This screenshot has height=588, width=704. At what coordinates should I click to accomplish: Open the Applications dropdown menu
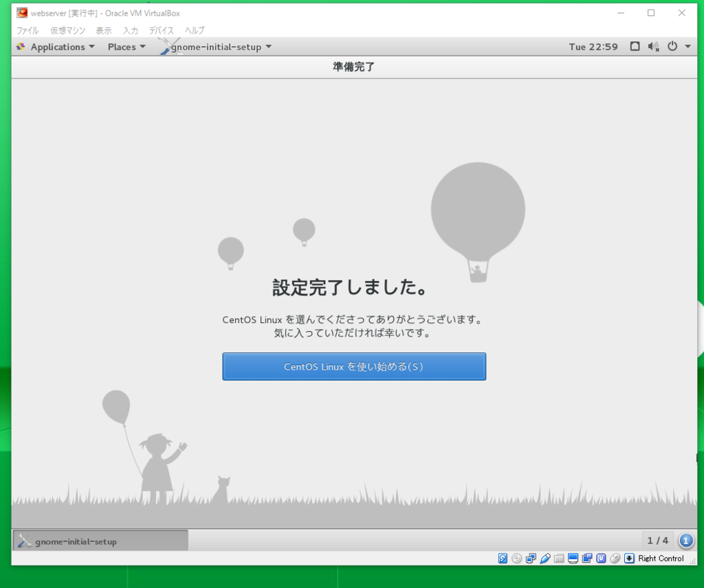63,47
